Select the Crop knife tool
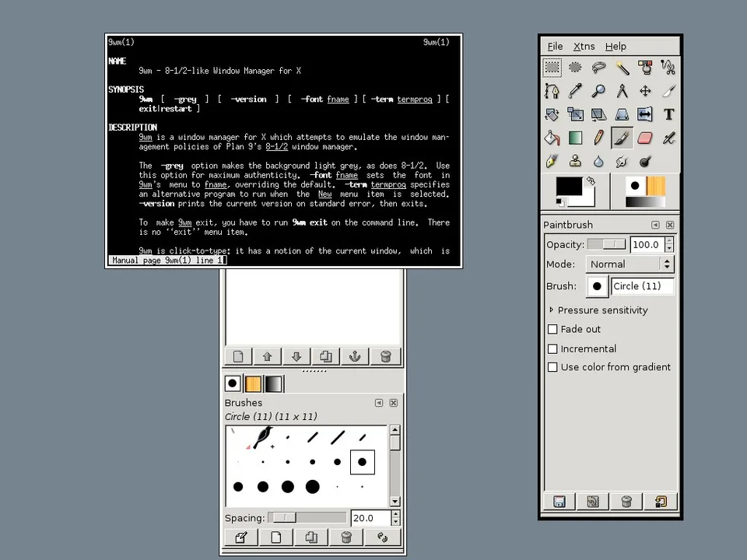The image size is (747, 560). (x=668, y=91)
